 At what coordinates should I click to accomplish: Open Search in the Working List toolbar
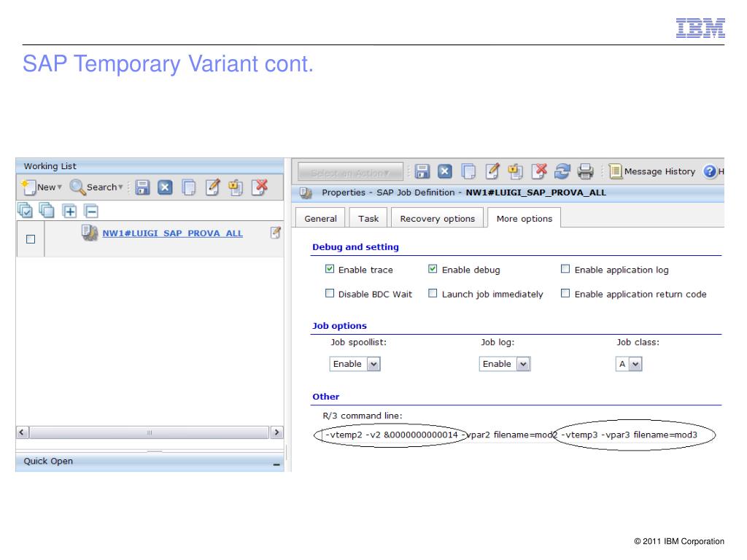pyautogui.click(x=96, y=187)
